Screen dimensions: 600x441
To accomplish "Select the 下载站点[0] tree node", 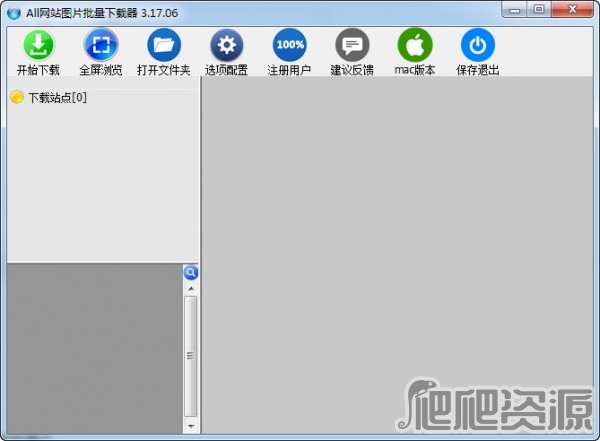I will pyautogui.click(x=57, y=98).
